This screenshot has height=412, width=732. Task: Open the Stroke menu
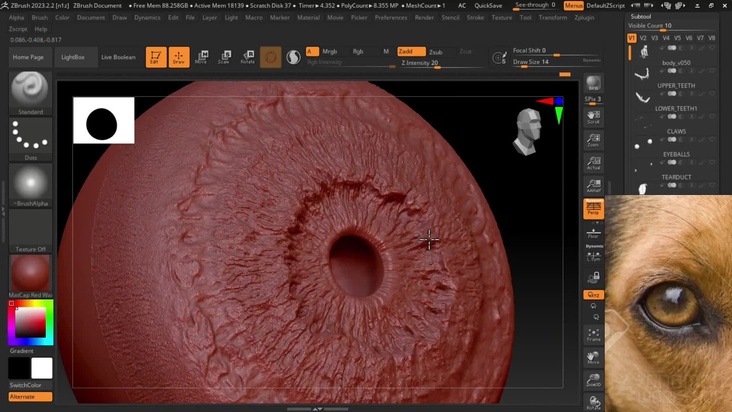coord(475,17)
